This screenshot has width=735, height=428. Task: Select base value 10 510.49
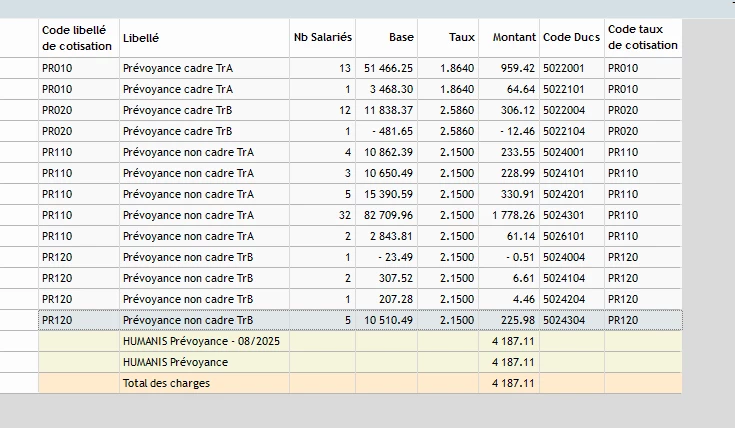[388, 321]
